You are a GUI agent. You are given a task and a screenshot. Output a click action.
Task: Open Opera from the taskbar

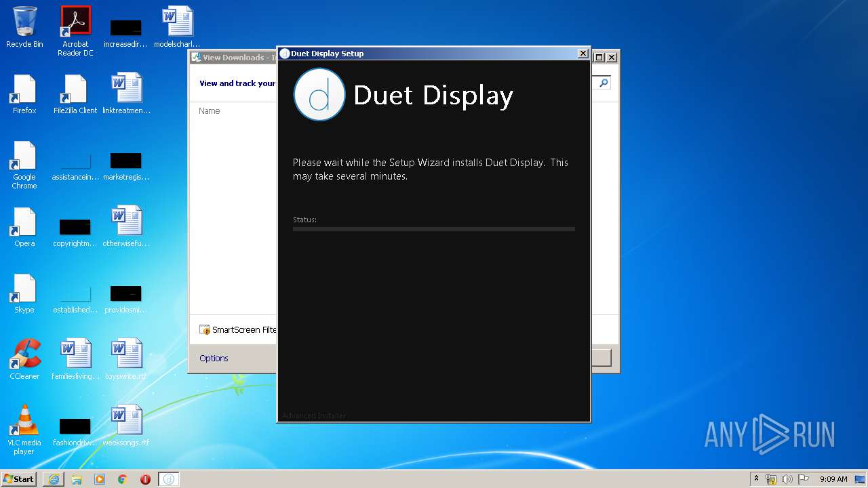pos(145,479)
